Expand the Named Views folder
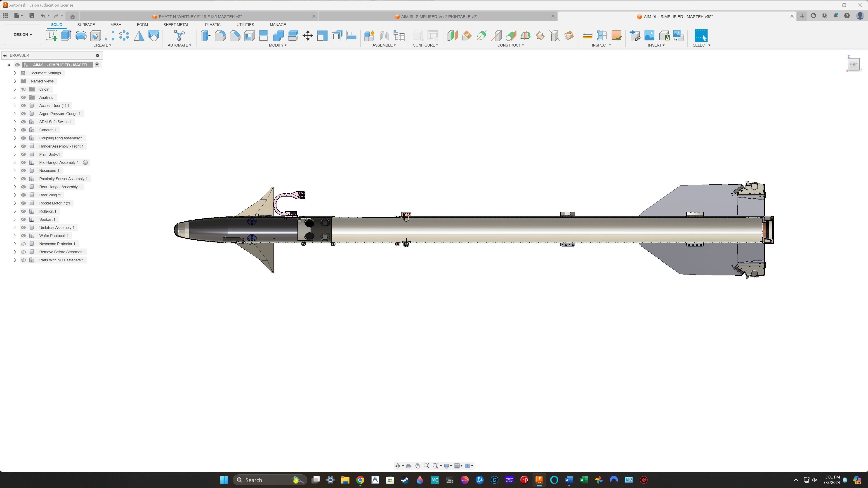The height and width of the screenshot is (488, 868). 14,81
